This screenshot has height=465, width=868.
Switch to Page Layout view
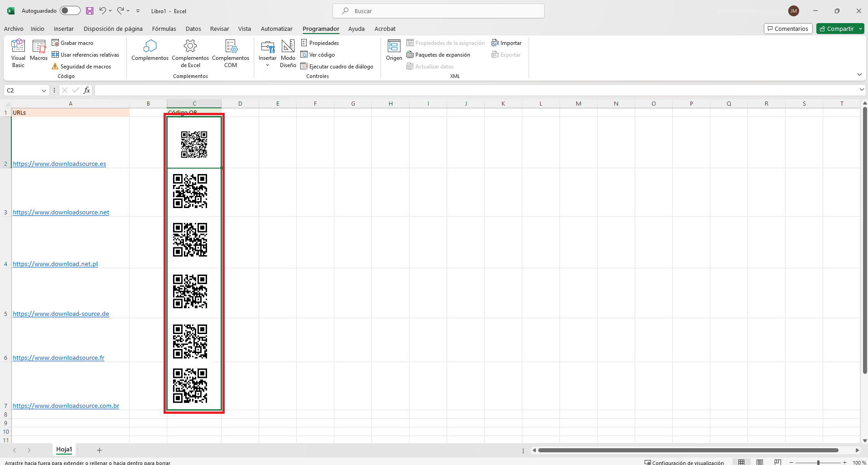point(760,462)
